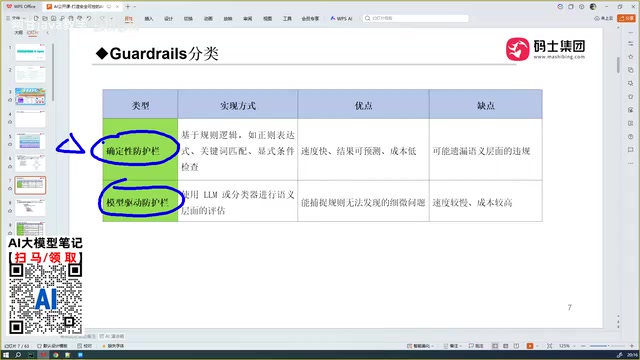Select slide 3 thumbnail
This screenshot has height=360, width=640.
coord(30,96)
